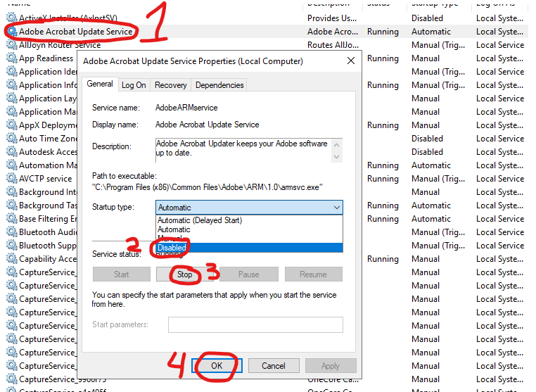The image size is (536, 392).
Task: Click Display name value Adobe Acrobat Update Service
Action: pos(207,125)
